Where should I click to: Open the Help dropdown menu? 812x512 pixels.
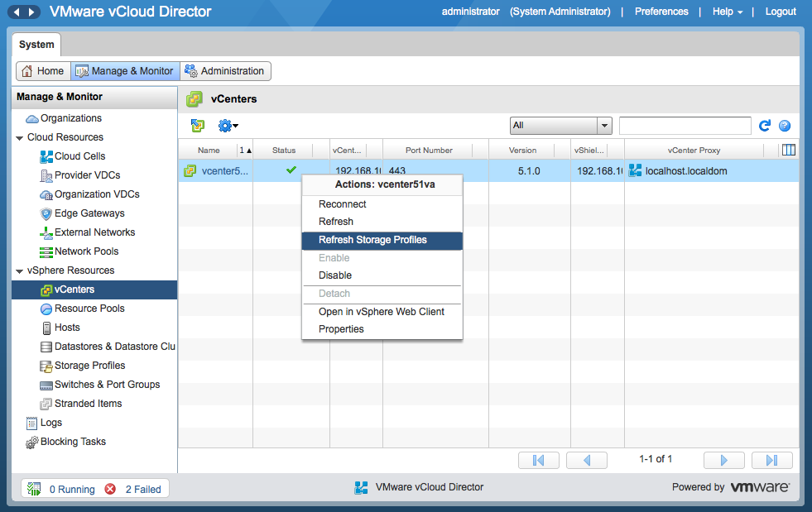click(x=727, y=12)
